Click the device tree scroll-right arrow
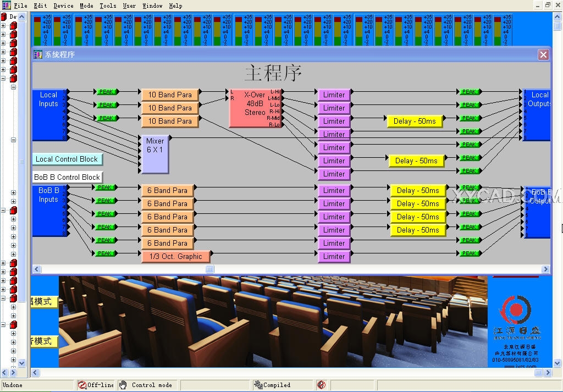Image resolution: width=563 pixels, height=392 pixels. click(x=13, y=372)
